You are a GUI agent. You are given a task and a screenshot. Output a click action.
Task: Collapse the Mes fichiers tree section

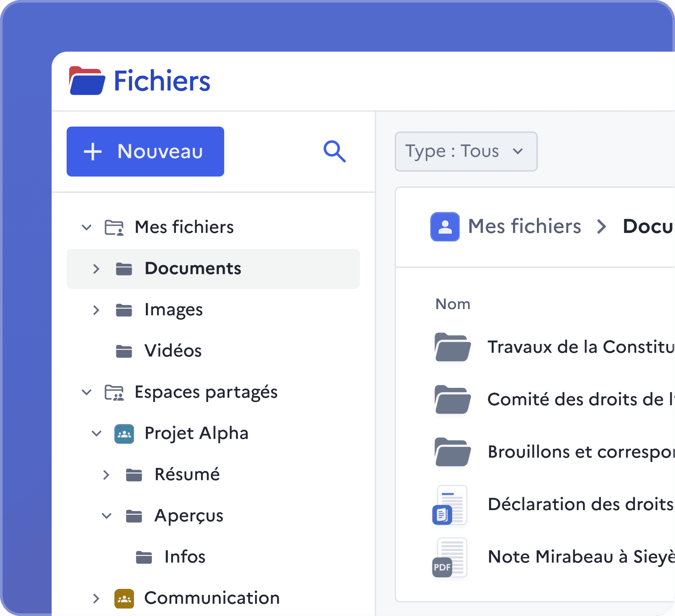(x=87, y=227)
